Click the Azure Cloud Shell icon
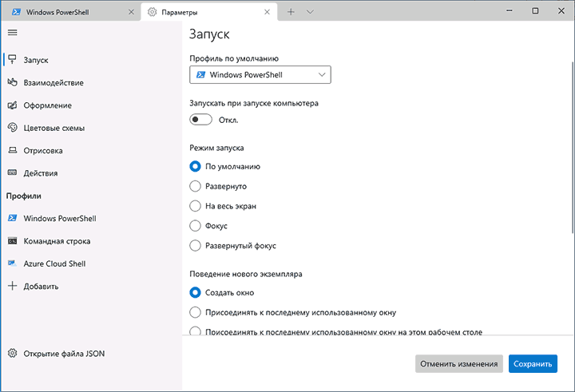The image size is (575, 392). [x=13, y=263]
